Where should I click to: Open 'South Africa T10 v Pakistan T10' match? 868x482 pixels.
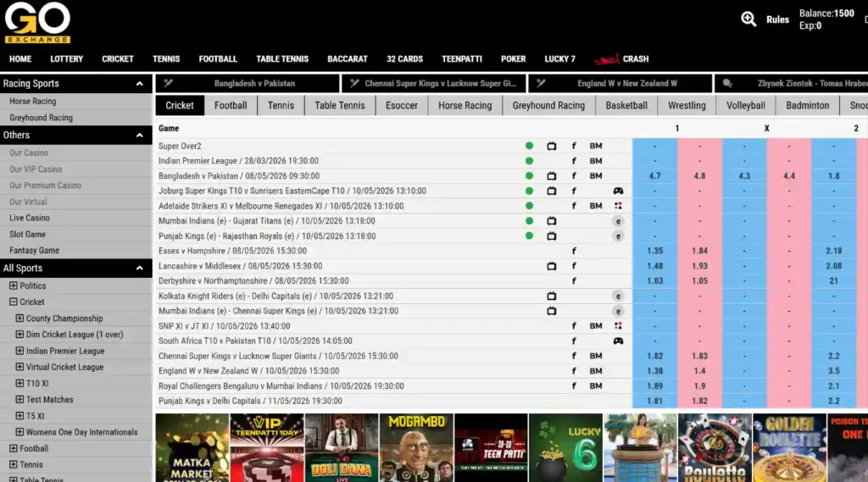tap(255, 341)
